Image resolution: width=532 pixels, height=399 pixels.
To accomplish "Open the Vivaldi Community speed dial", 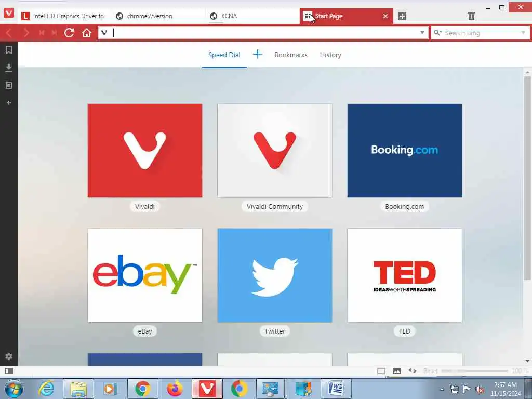I will [x=275, y=151].
